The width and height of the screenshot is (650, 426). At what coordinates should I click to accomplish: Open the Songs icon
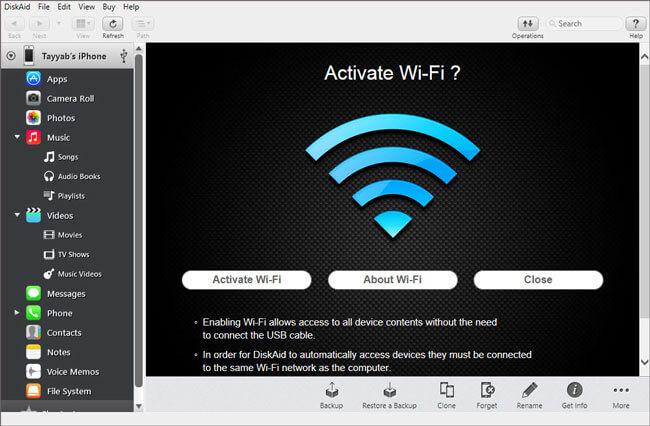(x=49, y=157)
